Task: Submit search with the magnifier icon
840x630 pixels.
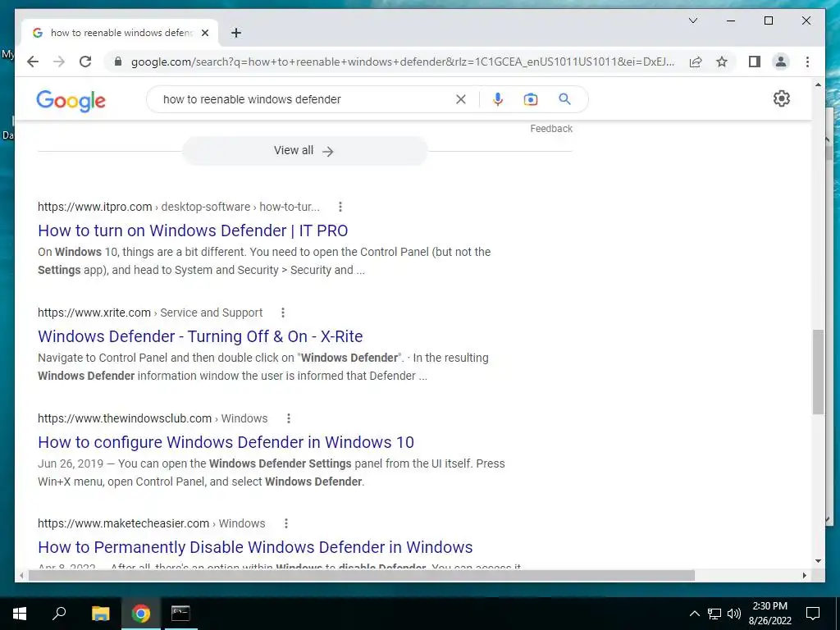Action: 564,99
